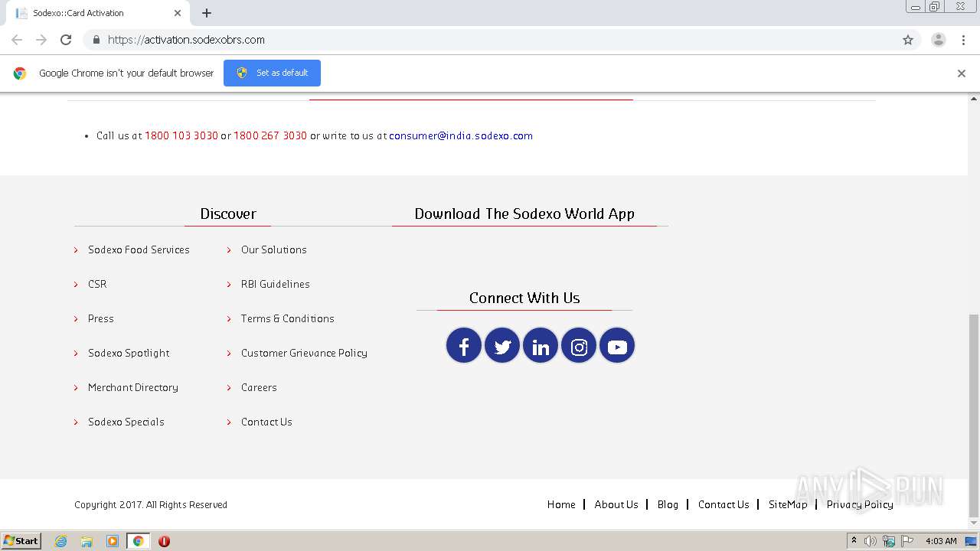Open Contact Us in the footer menu
The width and height of the screenshot is (980, 551).
coord(724,504)
